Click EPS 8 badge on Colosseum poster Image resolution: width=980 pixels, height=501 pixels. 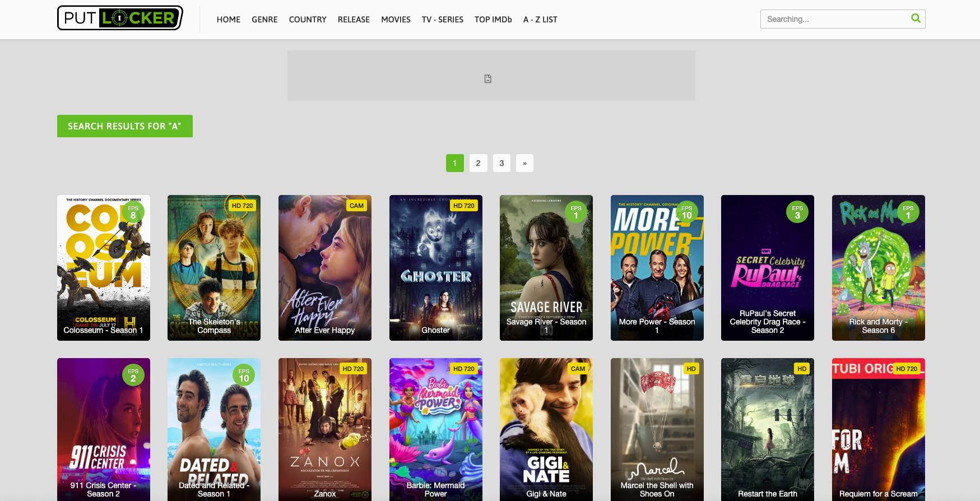[x=133, y=212]
